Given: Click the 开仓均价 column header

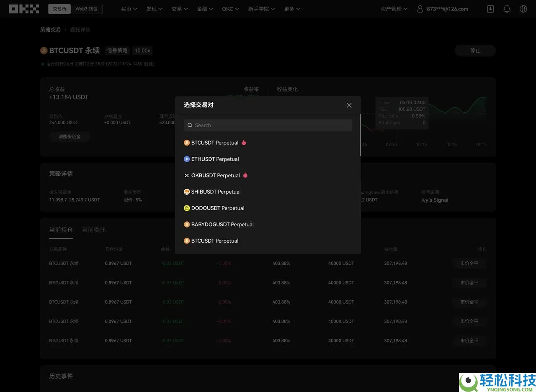Looking at the screenshot, I should tap(114, 249).
